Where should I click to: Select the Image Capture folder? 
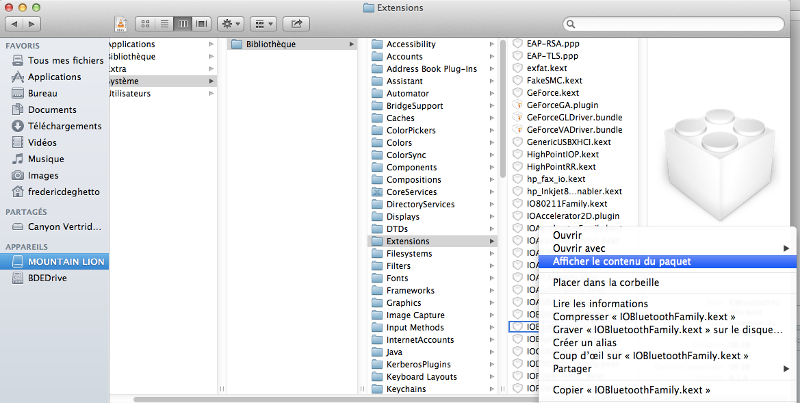433,315
